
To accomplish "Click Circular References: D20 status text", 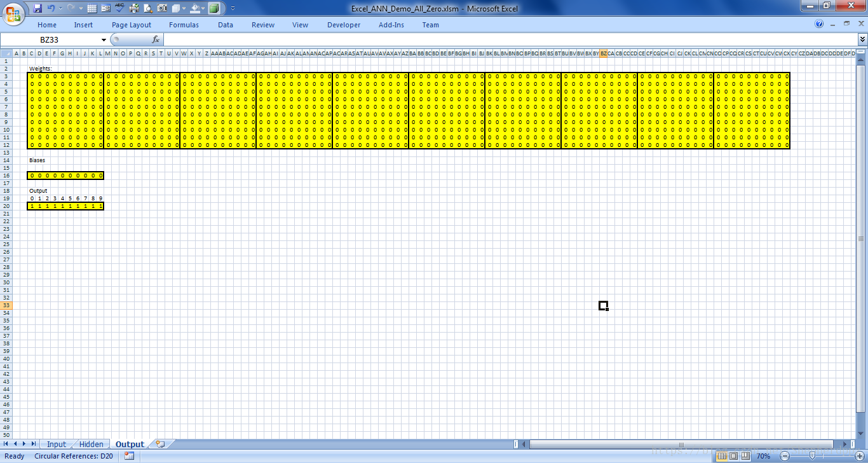I will [74, 456].
